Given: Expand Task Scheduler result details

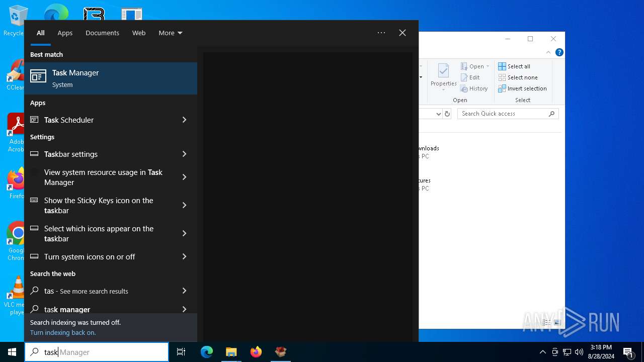Looking at the screenshot, I should point(184,120).
